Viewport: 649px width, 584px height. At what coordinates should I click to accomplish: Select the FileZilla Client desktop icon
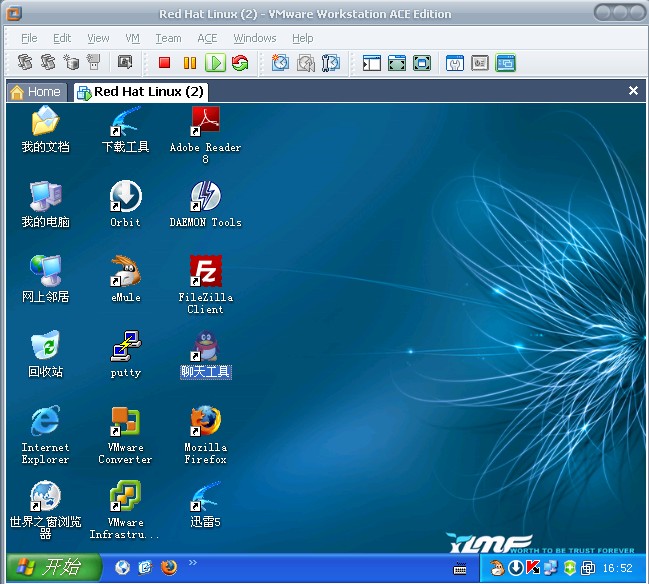(206, 285)
